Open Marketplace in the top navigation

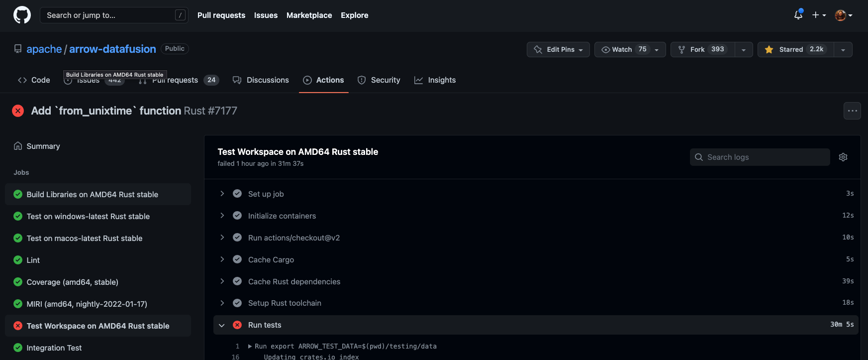[309, 15]
